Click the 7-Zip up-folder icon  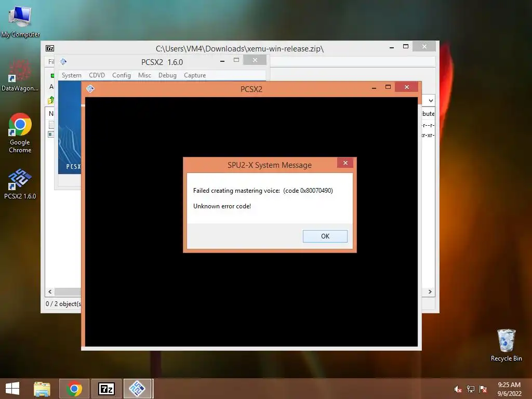coord(51,100)
